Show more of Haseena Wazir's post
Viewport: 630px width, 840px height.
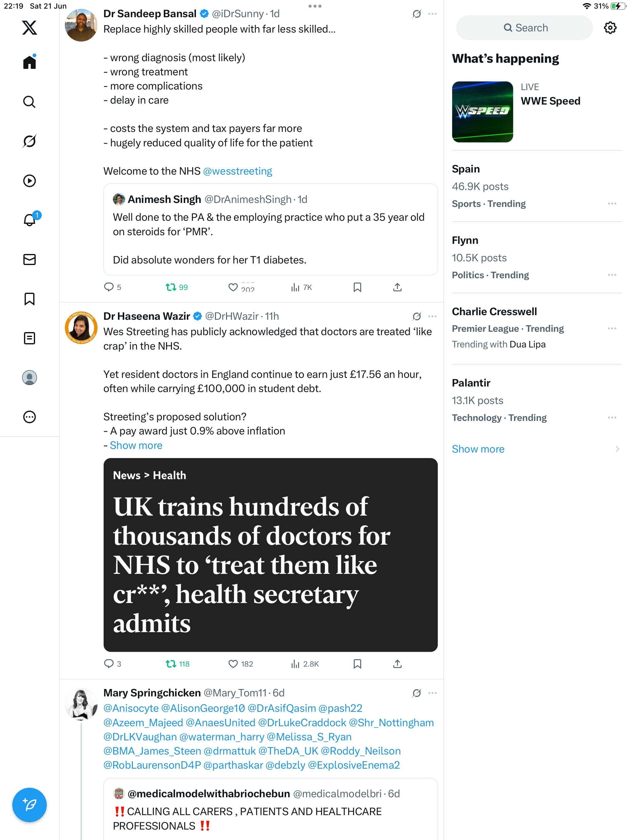pyautogui.click(x=136, y=445)
